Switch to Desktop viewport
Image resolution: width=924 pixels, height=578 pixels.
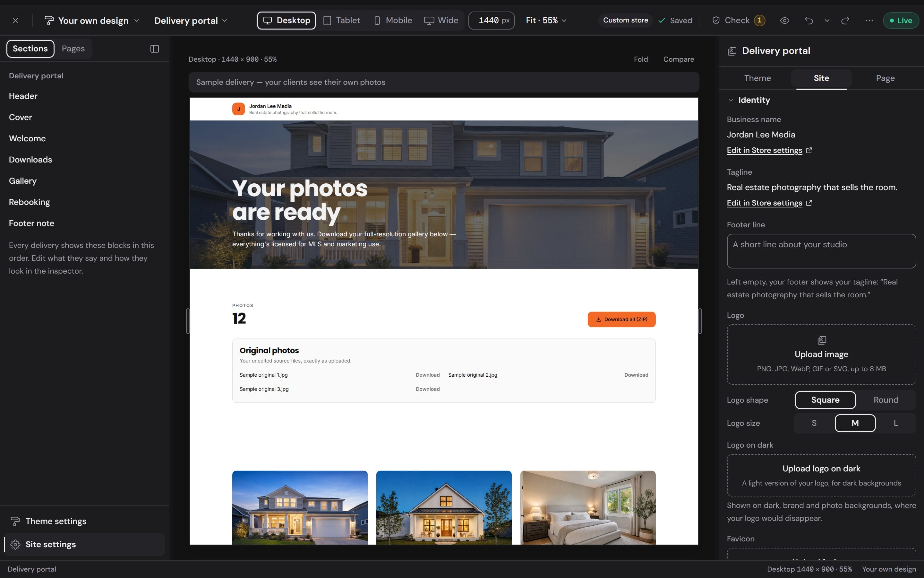[287, 20]
